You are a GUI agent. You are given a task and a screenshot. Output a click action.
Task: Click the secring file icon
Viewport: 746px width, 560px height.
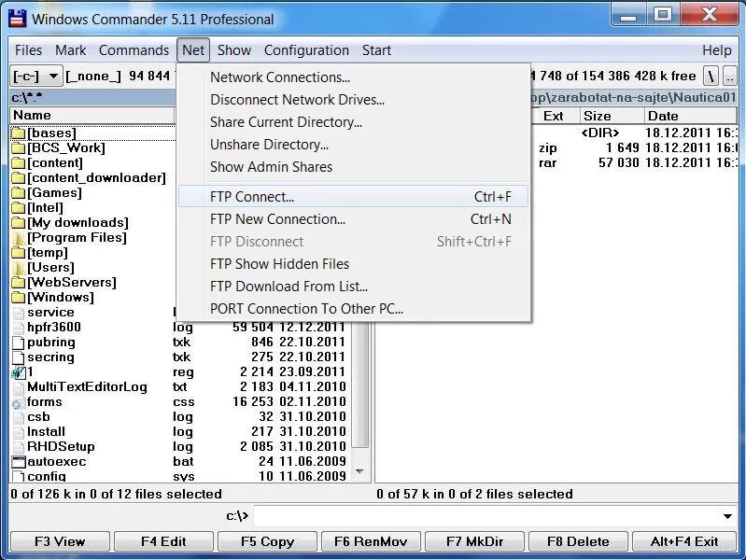[x=19, y=357]
